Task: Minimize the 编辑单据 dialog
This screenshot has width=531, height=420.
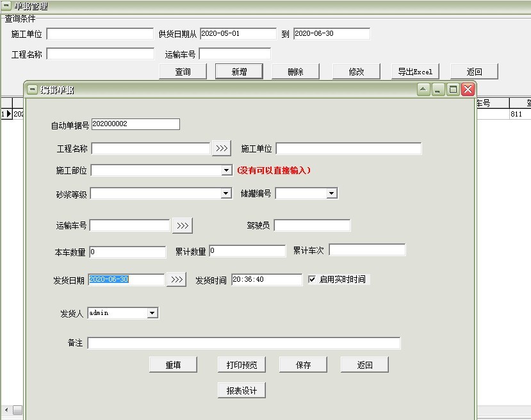Action: [x=438, y=90]
